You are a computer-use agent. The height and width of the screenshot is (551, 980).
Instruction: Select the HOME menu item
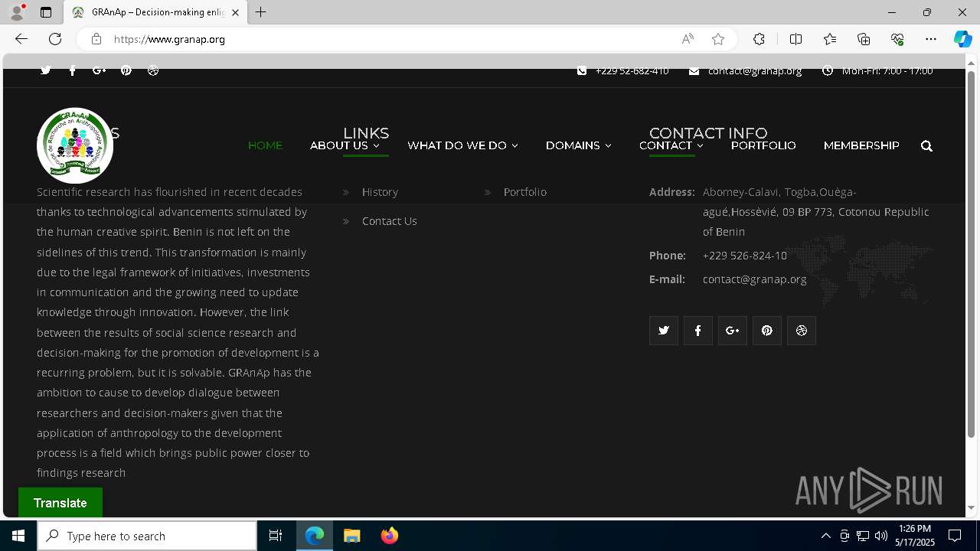pyautogui.click(x=265, y=145)
